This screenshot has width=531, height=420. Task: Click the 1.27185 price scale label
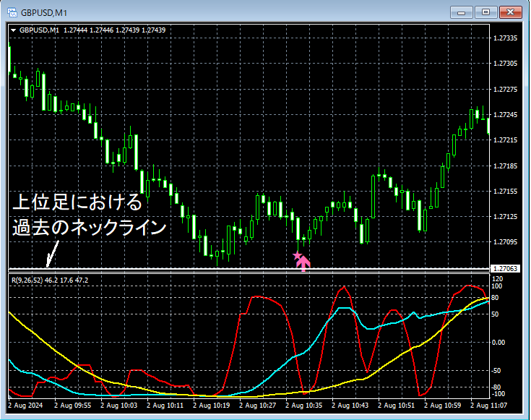click(x=506, y=166)
